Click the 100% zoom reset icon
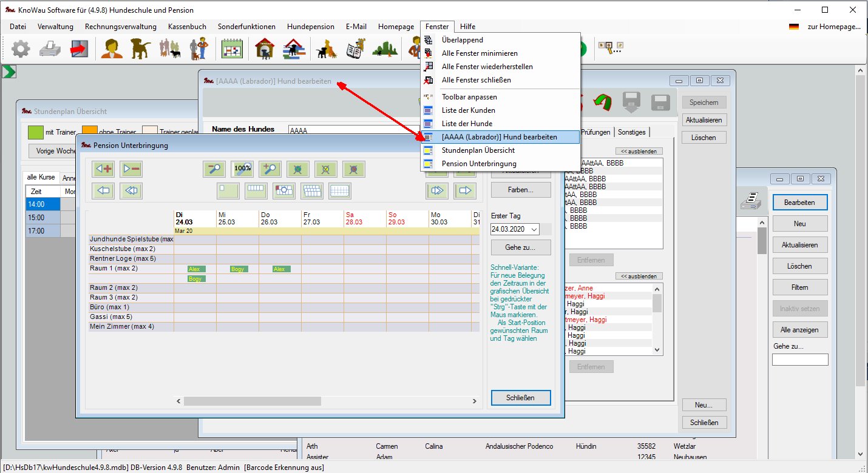This screenshot has width=868, height=473. (243, 169)
